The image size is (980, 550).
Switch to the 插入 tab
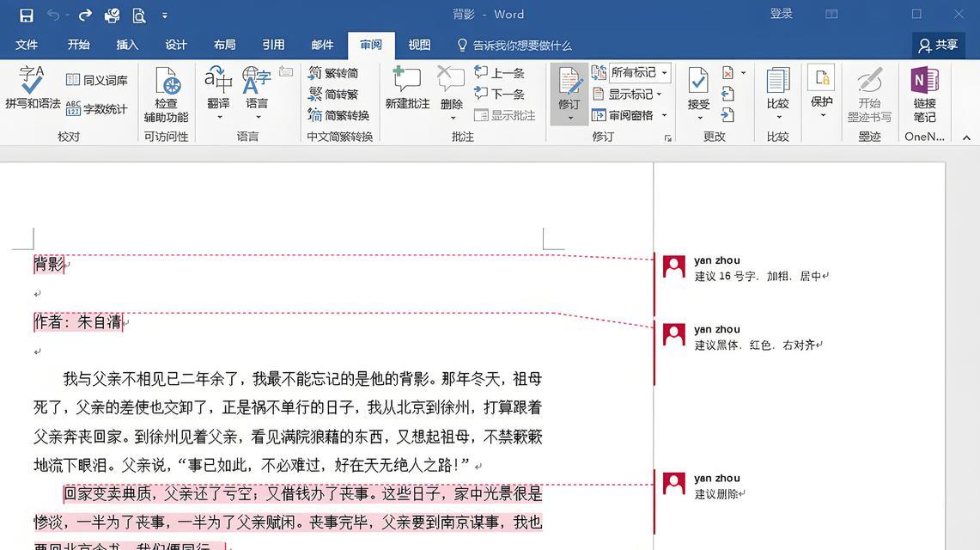tap(127, 45)
